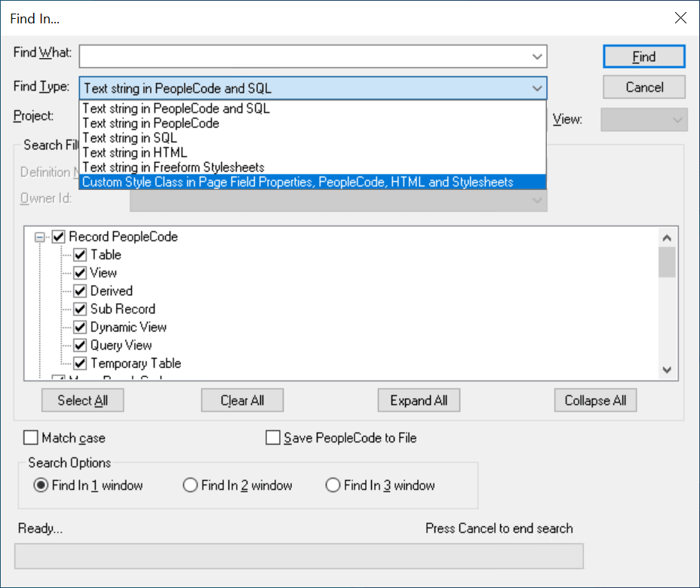Collapse the Find Type dropdown arrow
Image resolution: width=700 pixels, height=588 pixels.
click(x=537, y=88)
